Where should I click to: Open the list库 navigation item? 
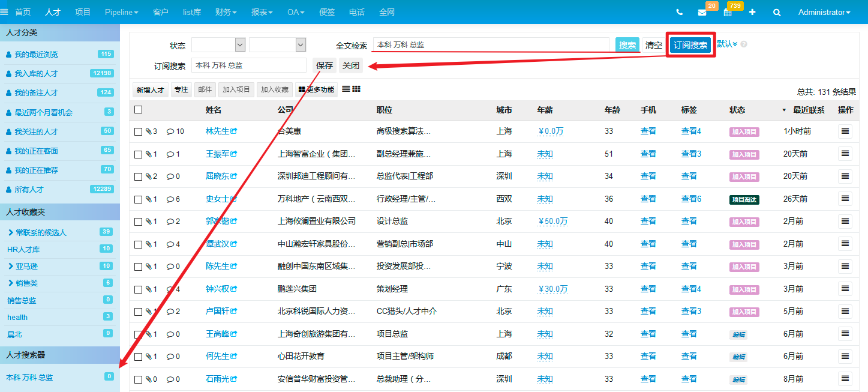(192, 12)
